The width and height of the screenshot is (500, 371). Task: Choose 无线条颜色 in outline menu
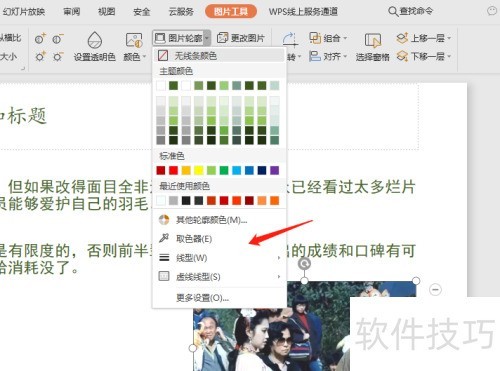(220, 55)
